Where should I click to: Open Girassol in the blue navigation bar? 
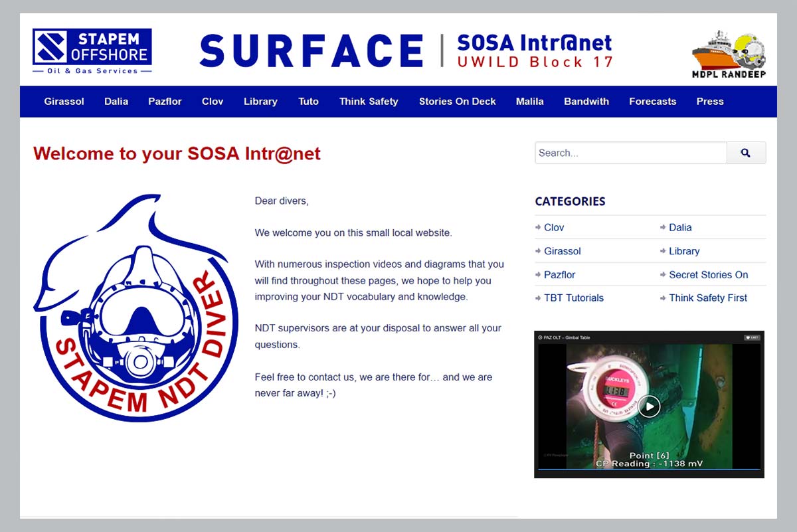pyautogui.click(x=64, y=102)
